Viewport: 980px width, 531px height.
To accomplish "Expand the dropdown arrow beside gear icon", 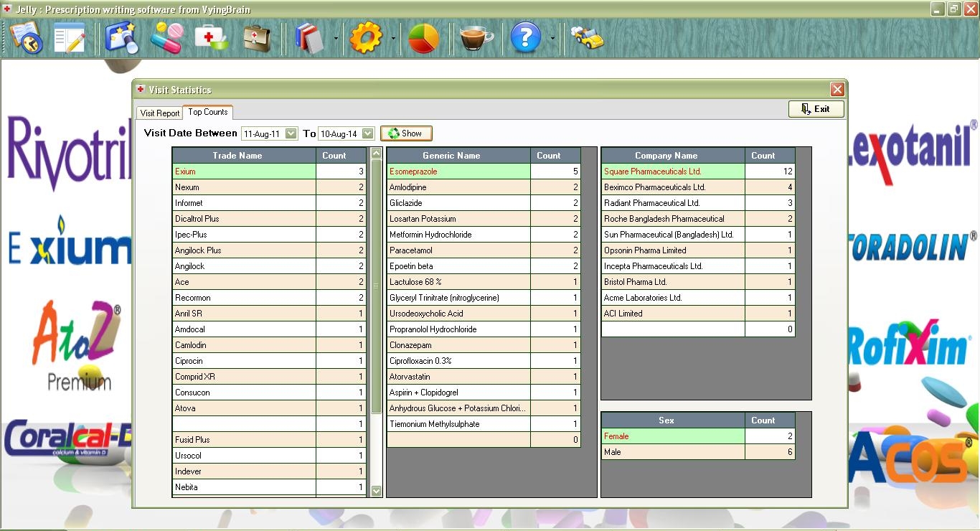I will (x=393, y=38).
